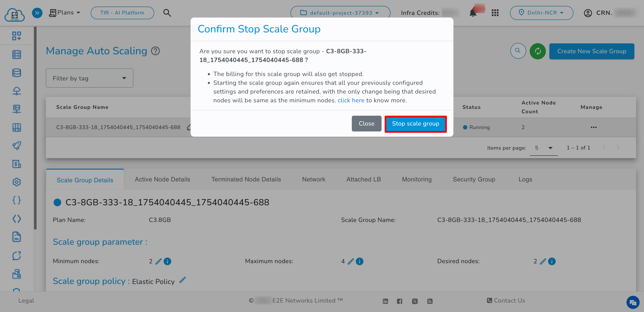Change items per page dropdown value
644x312 pixels.
(543, 148)
